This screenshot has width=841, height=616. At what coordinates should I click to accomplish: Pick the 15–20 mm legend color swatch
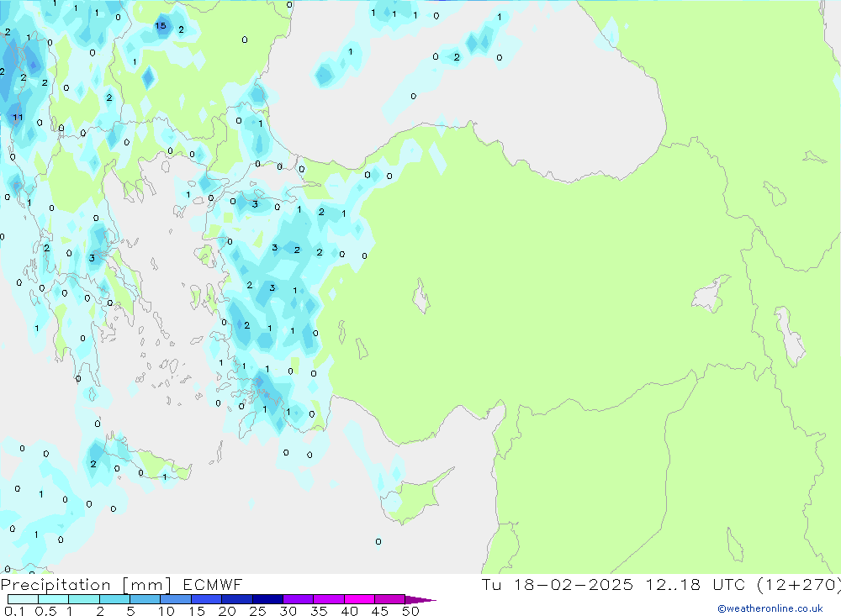pos(207,599)
